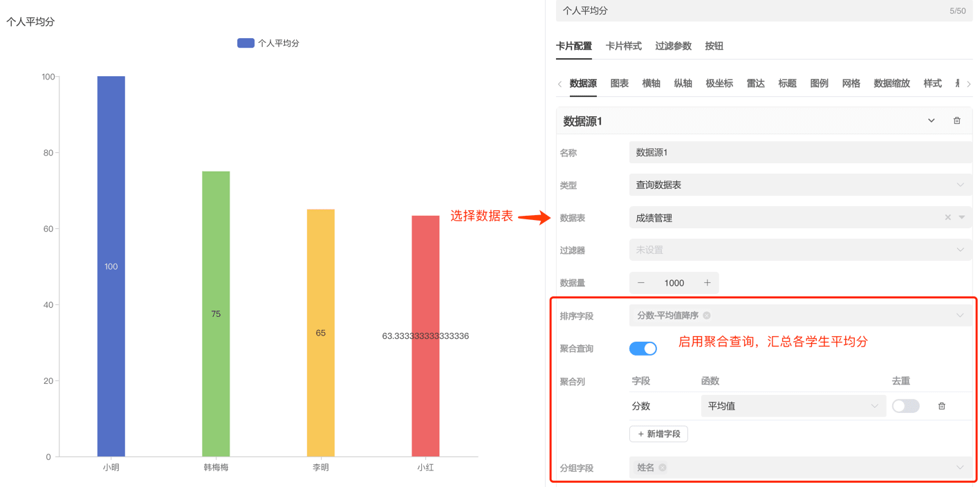Delete 数据源1 using the trash icon
Image resolution: width=980 pixels, height=487 pixels.
click(x=956, y=121)
